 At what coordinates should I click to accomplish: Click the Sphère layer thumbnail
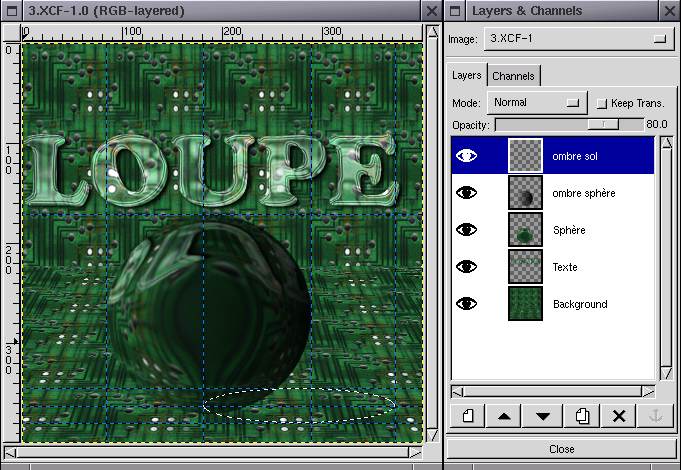(525, 230)
